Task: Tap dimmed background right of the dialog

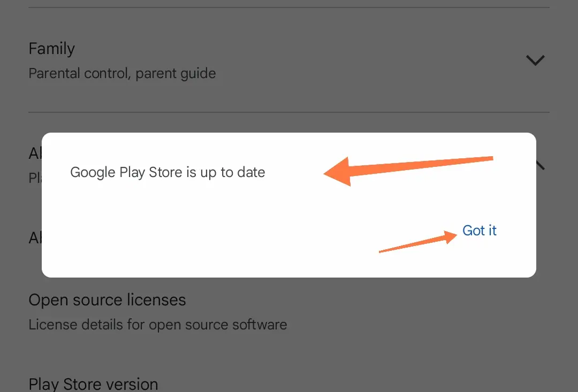Action: [x=557, y=221]
